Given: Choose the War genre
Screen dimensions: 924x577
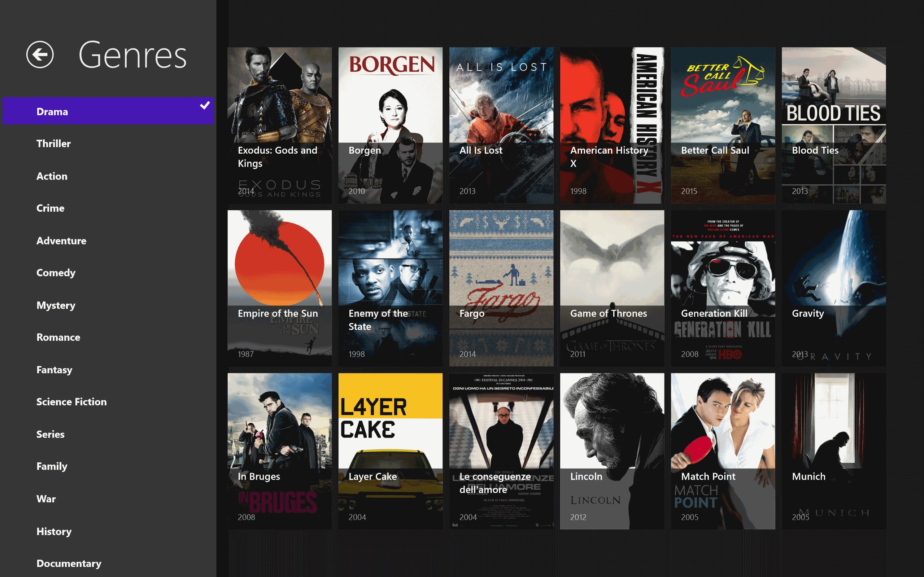Looking at the screenshot, I should (46, 499).
